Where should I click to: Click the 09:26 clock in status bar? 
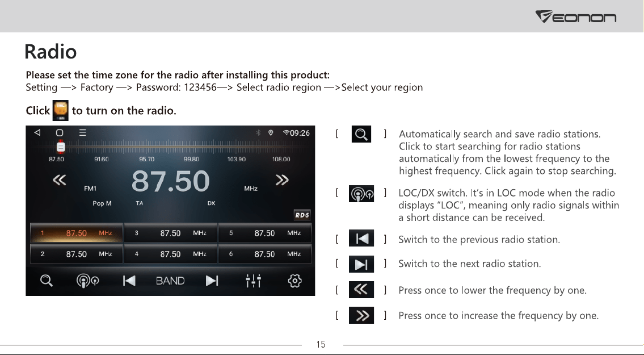(x=300, y=133)
